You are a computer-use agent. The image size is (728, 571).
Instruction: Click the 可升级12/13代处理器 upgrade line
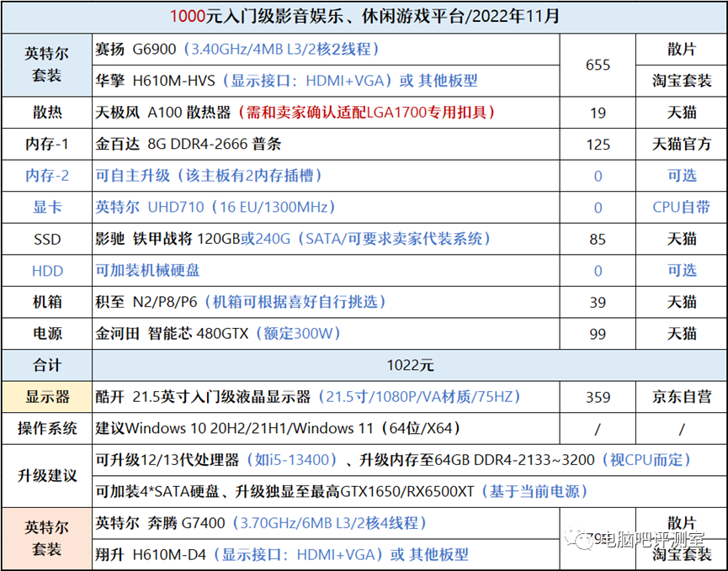(410, 460)
